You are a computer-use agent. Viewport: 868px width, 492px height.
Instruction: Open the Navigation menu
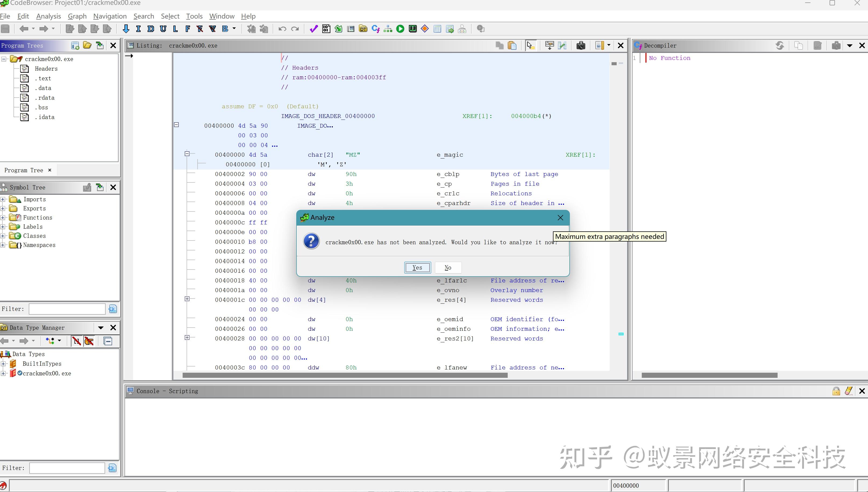109,16
